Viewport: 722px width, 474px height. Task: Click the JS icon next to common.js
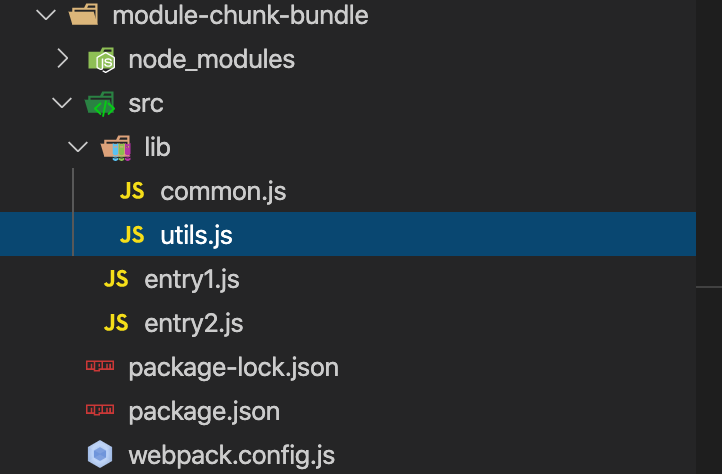(x=132, y=192)
